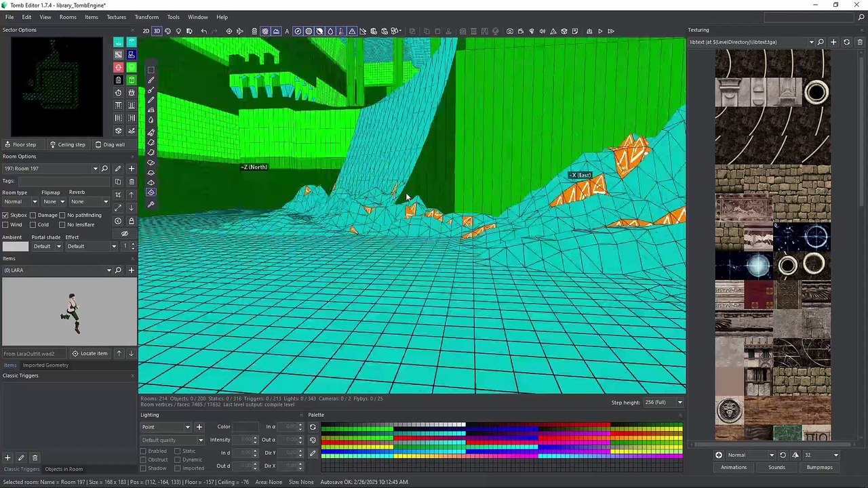This screenshot has width=868, height=488.
Task: Move room down with arrow icon
Action: pos(132,207)
